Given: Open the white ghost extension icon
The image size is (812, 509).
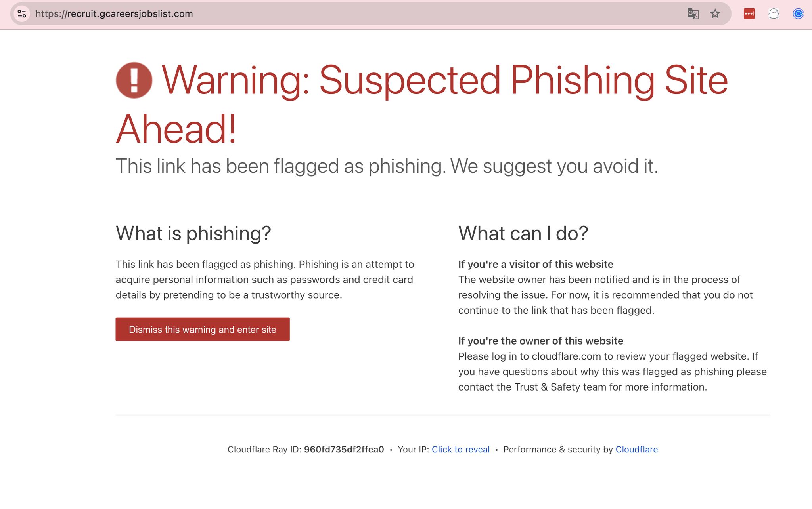Looking at the screenshot, I should coord(774,14).
